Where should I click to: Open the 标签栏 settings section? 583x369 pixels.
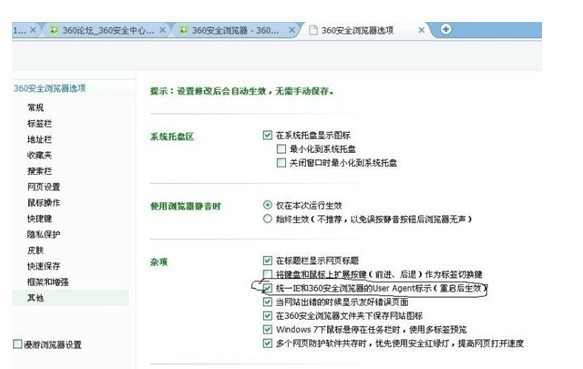pos(39,123)
